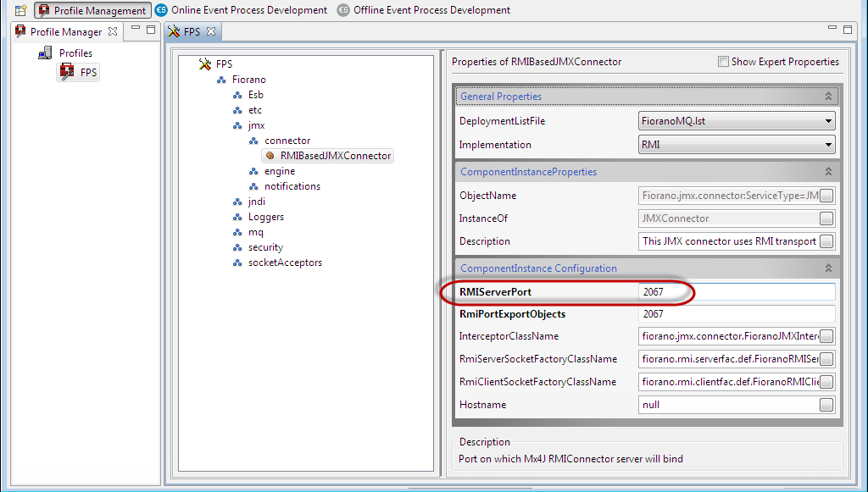Collapse the ComponentInstanceProperties section
Viewport: 868px width, 492px height.
[828, 171]
